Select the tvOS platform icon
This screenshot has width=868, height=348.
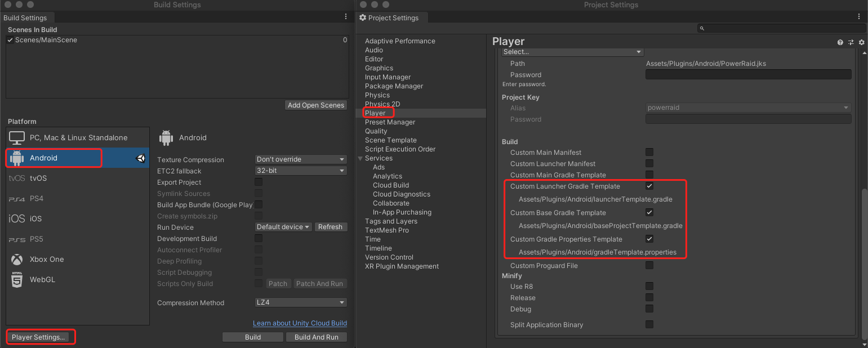pyautogui.click(x=17, y=178)
